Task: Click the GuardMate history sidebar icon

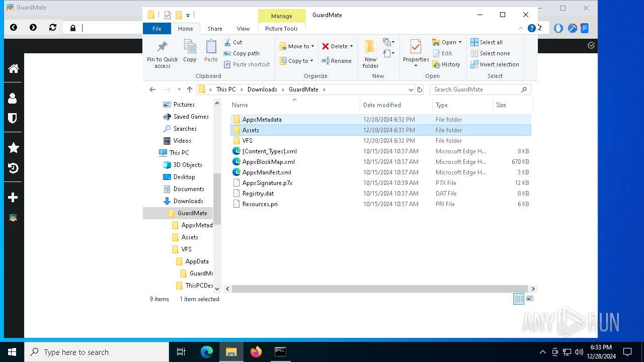Action: pyautogui.click(x=13, y=168)
